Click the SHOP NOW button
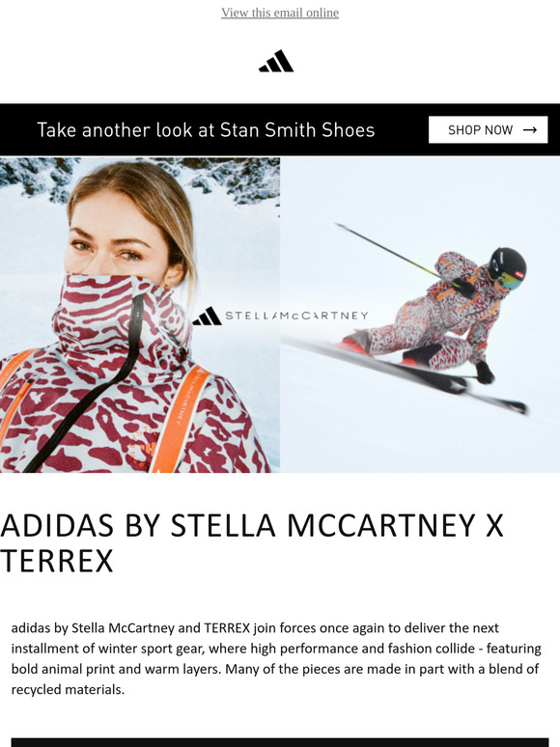 click(488, 129)
